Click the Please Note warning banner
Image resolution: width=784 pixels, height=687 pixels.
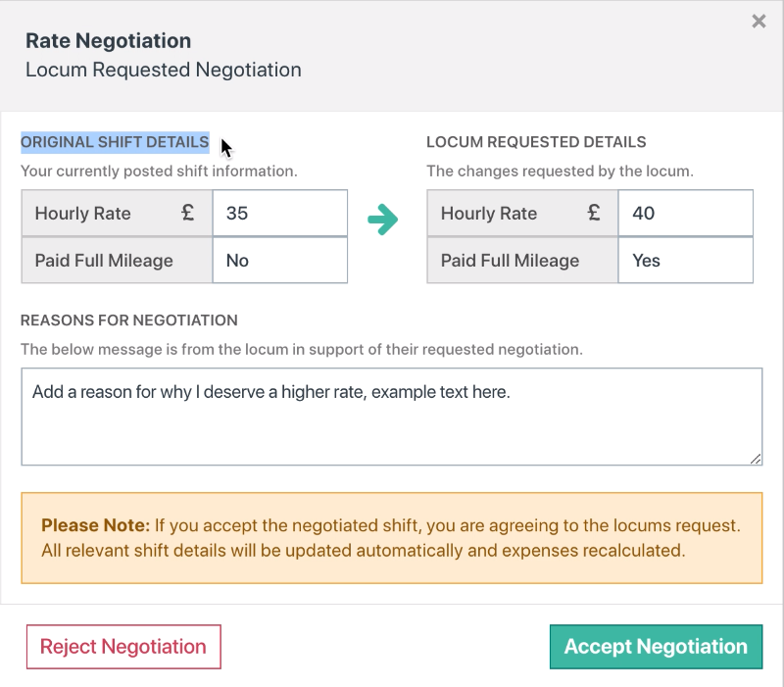click(x=391, y=538)
